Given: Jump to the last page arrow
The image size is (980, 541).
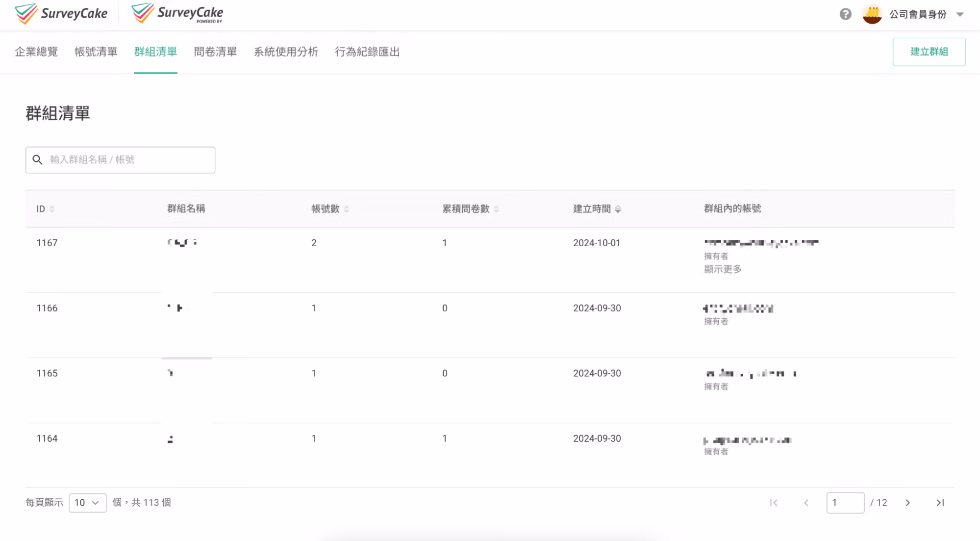Looking at the screenshot, I should 940,503.
